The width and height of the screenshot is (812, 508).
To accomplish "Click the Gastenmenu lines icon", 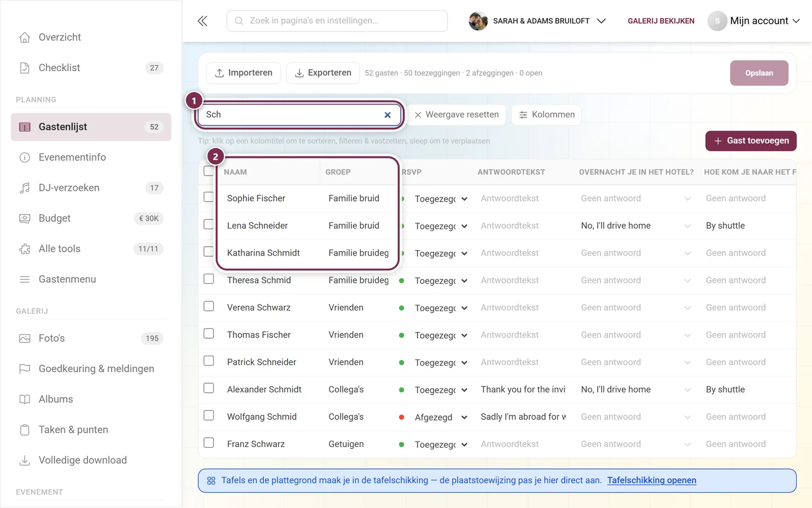I will tap(25, 279).
